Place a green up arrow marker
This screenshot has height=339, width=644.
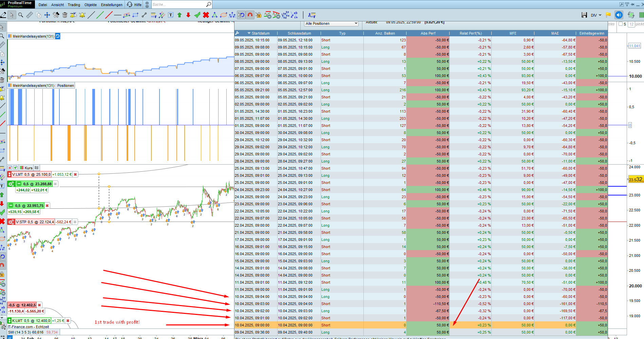(x=179, y=15)
